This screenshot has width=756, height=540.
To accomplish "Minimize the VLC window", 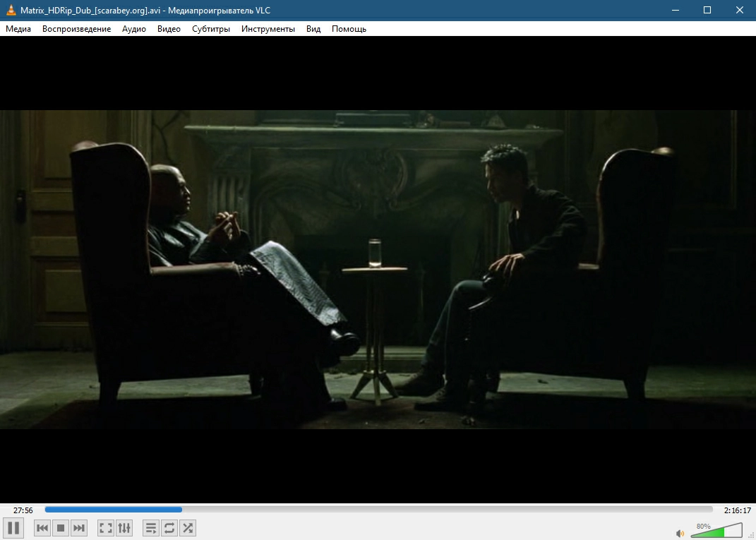I will pyautogui.click(x=675, y=10).
